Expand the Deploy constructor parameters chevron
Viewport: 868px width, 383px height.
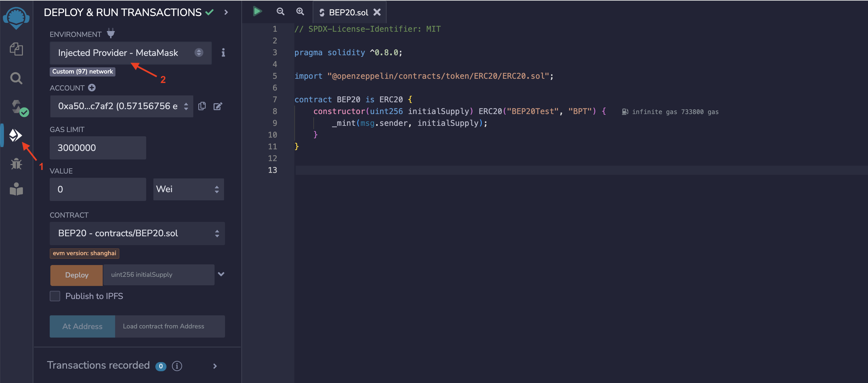click(221, 274)
